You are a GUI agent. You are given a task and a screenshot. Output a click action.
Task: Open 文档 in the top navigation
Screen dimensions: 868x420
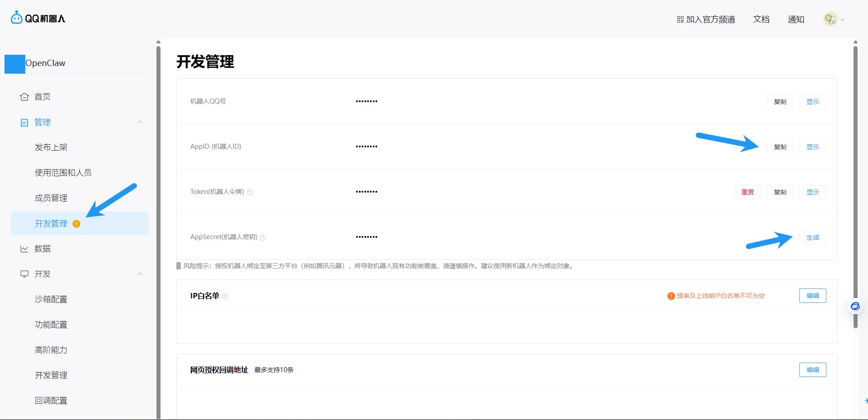tap(761, 19)
